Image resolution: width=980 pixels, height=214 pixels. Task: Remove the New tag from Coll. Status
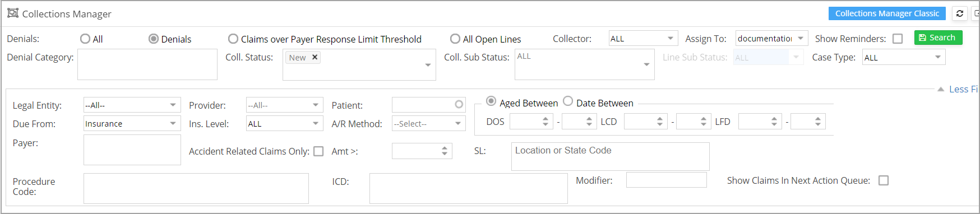coord(315,57)
